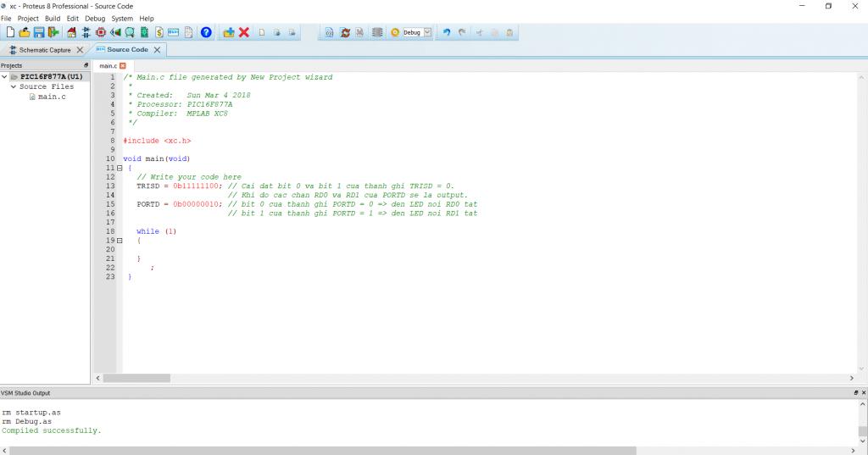This screenshot has height=455, width=868.
Task: Click the 'while (1)' code line
Action: [157, 231]
